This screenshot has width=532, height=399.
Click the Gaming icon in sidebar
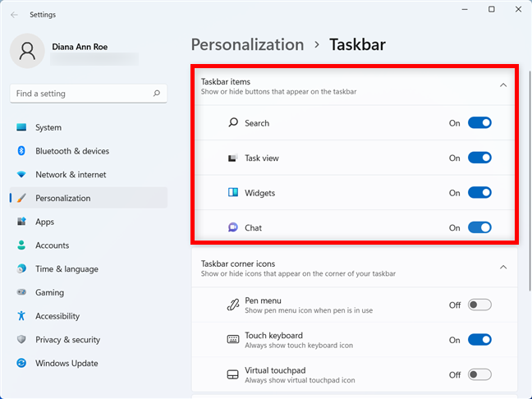tap(21, 292)
